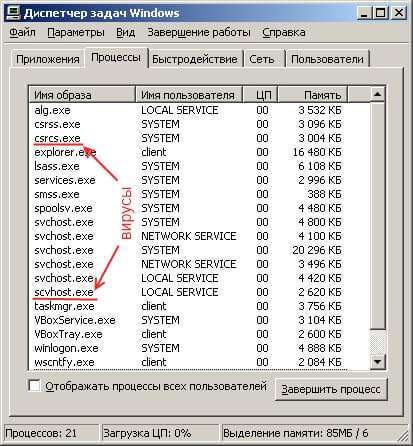
Task: Switch to the Приложения tab
Action: (x=48, y=59)
